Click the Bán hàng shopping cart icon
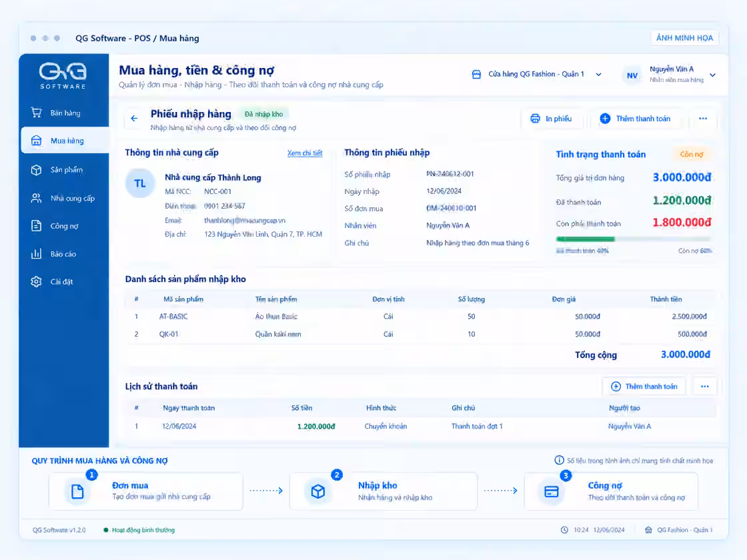 [36, 113]
